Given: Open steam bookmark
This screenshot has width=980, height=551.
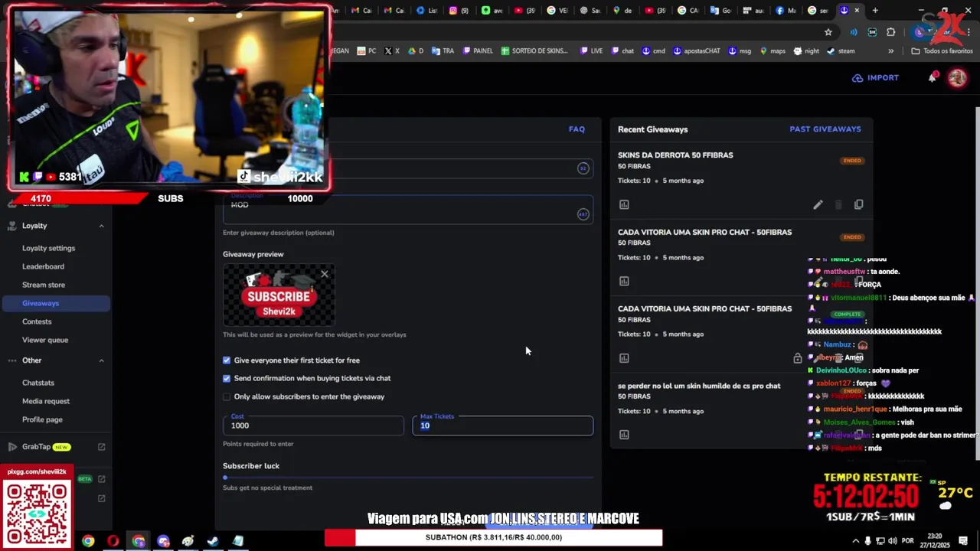Looking at the screenshot, I should tap(841, 51).
